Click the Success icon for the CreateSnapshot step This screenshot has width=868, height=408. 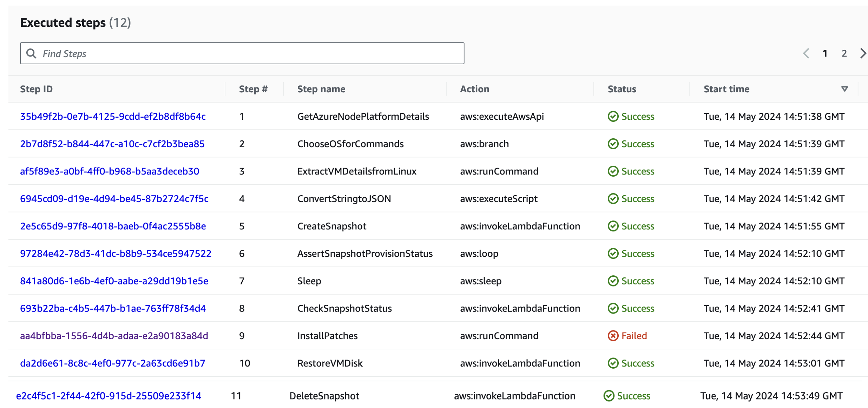613,226
